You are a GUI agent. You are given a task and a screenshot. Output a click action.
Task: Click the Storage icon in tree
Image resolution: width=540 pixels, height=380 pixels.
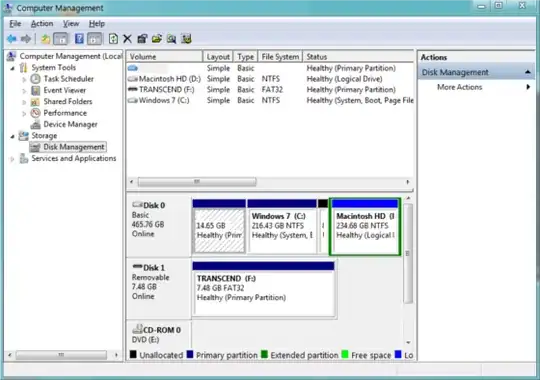23,136
